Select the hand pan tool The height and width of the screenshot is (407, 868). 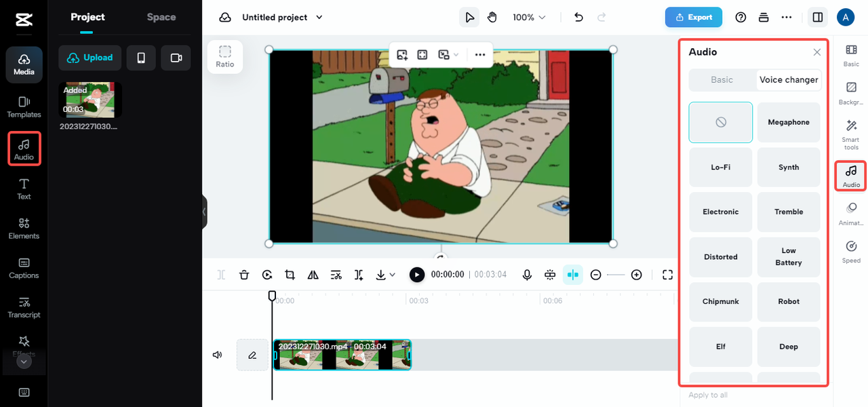[492, 17]
